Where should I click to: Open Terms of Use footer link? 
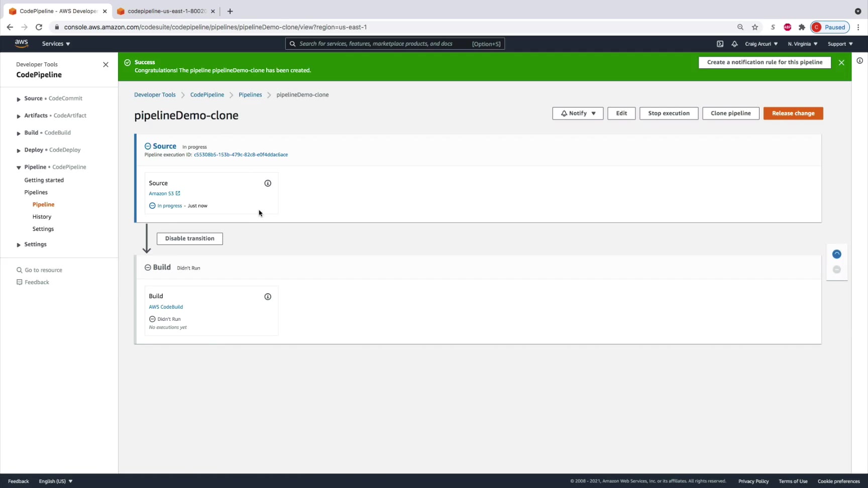(793, 481)
